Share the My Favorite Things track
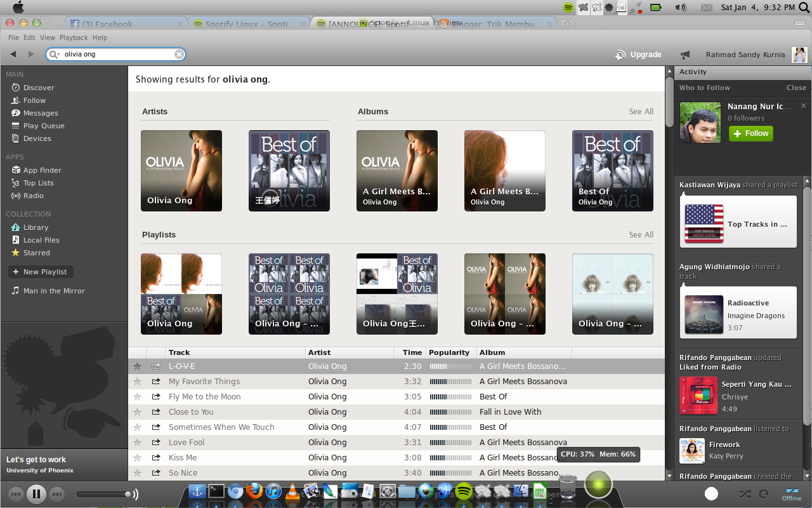This screenshot has height=508, width=812. click(x=156, y=382)
